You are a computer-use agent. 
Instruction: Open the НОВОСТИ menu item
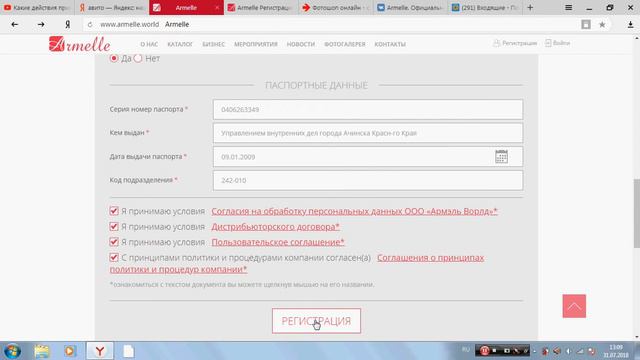(x=301, y=44)
